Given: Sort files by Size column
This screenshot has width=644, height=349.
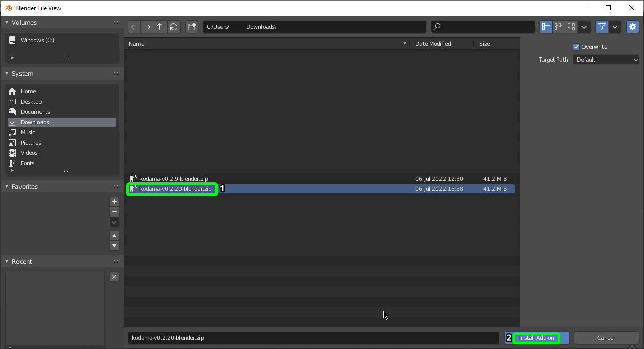Looking at the screenshot, I should point(496,44).
